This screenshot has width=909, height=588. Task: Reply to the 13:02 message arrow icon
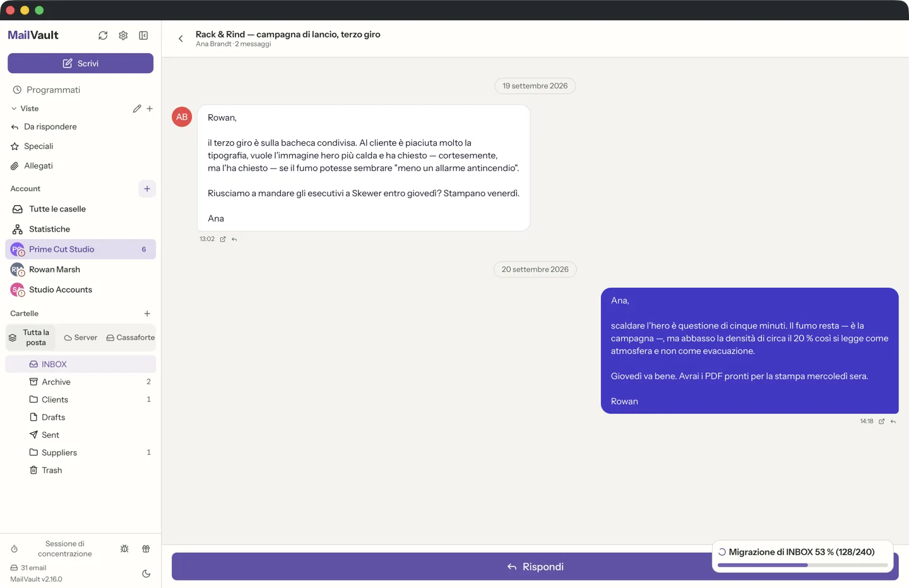[x=234, y=239]
